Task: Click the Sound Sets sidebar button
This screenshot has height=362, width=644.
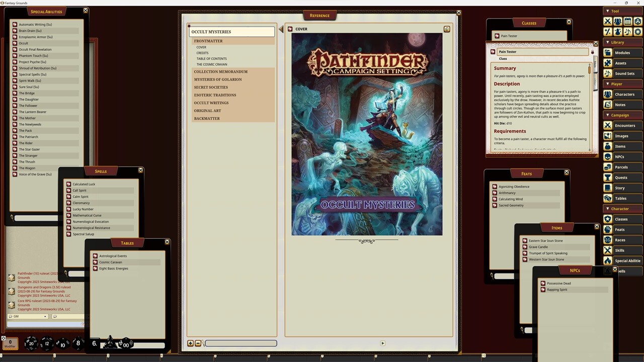Action: coord(624,73)
